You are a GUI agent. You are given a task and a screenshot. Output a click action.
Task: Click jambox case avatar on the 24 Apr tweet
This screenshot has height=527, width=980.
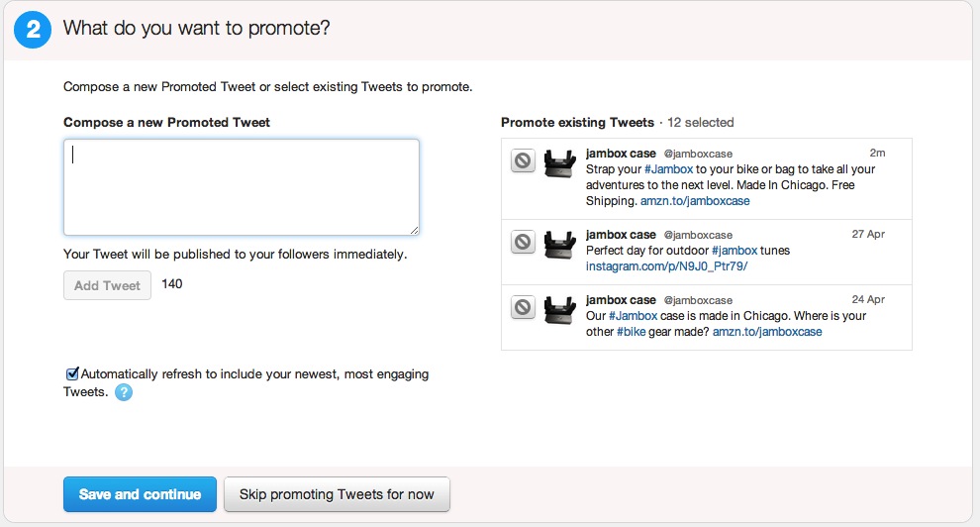[560, 309]
